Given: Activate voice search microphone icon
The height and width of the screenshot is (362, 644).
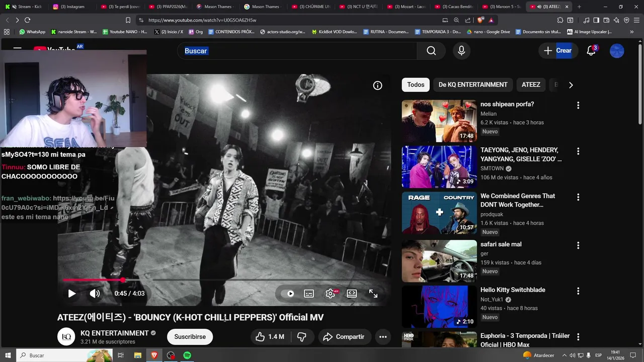Looking at the screenshot, I should (461, 51).
